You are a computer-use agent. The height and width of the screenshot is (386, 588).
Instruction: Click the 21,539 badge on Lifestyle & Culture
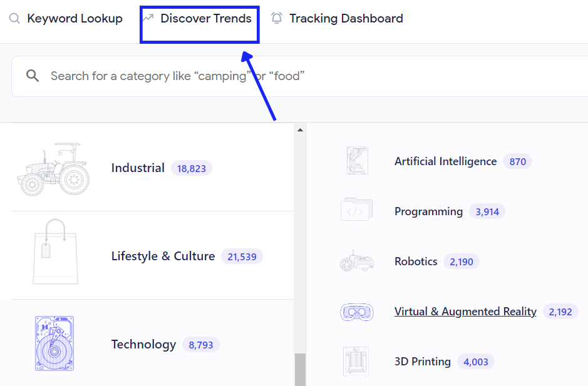[x=242, y=256]
